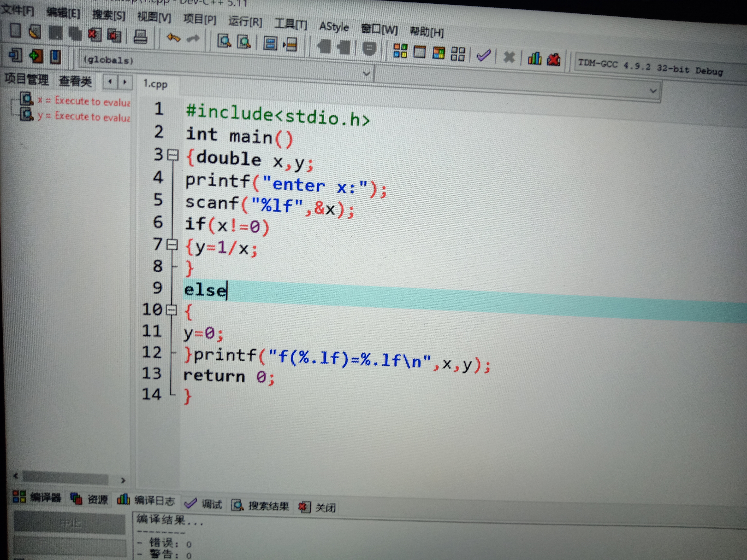
Task: Collapse the fold box on line 7
Action: tap(172, 244)
